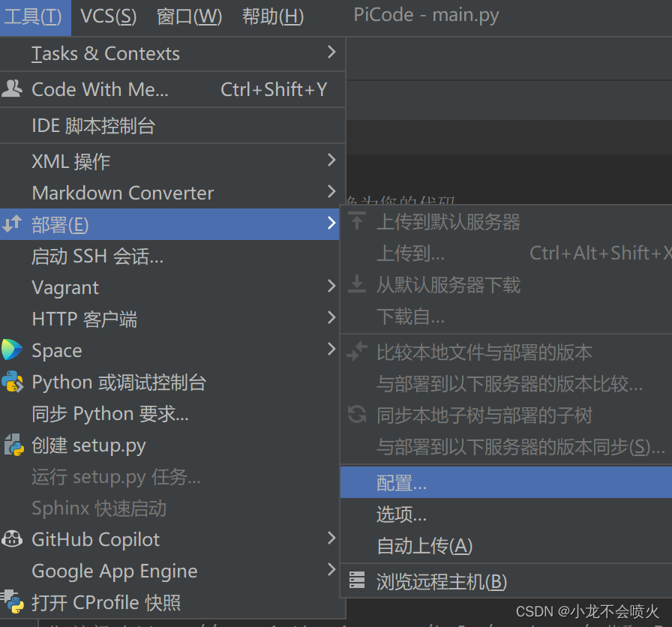This screenshot has width=672, height=627.
Task: Click the GitHub Copilot icon
Action: pyautogui.click(x=12, y=538)
